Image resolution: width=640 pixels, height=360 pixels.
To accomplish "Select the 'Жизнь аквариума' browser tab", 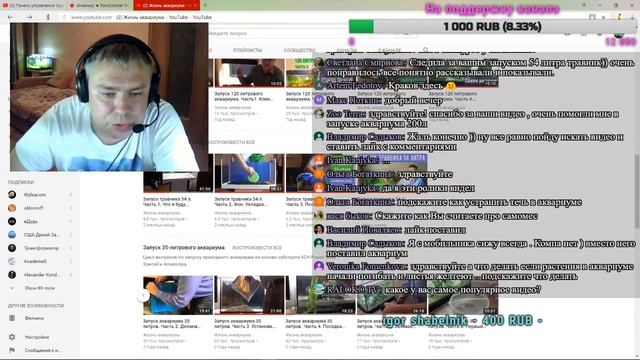I will (167, 5).
